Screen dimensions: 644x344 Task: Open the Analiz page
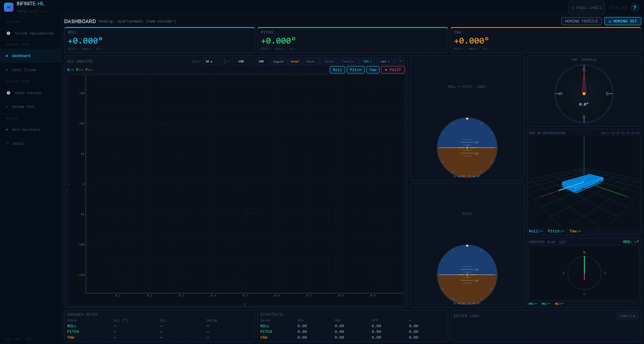(x=31, y=144)
